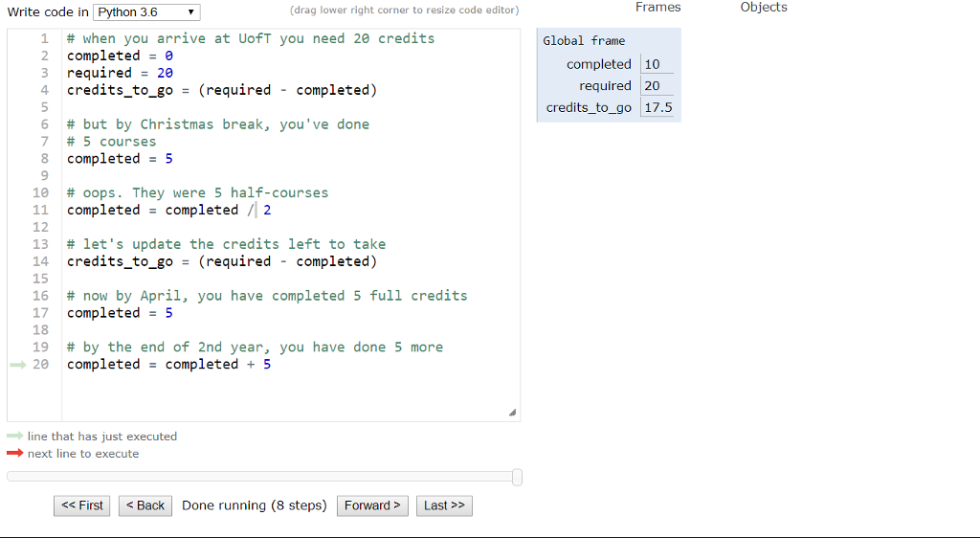Click line 17 'completed = 5'
980x538 pixels.
120,313
